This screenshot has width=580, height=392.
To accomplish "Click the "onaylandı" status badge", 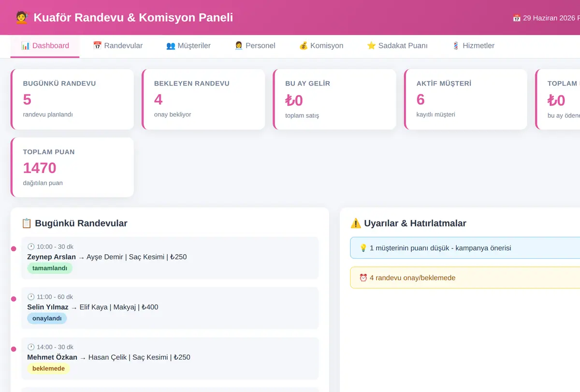I will 47,319.
